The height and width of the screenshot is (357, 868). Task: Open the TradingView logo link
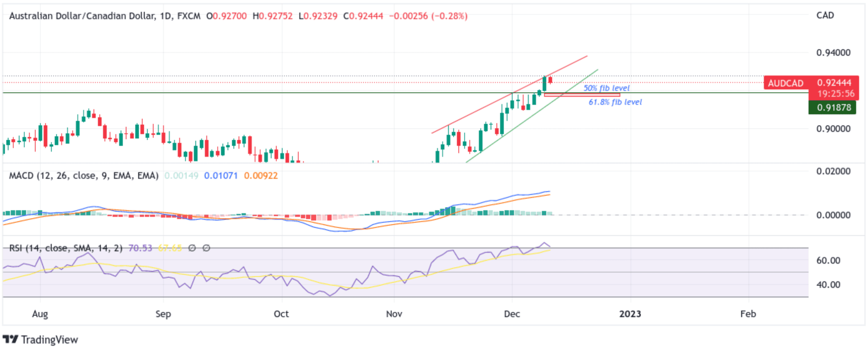(x=40, y=340)
